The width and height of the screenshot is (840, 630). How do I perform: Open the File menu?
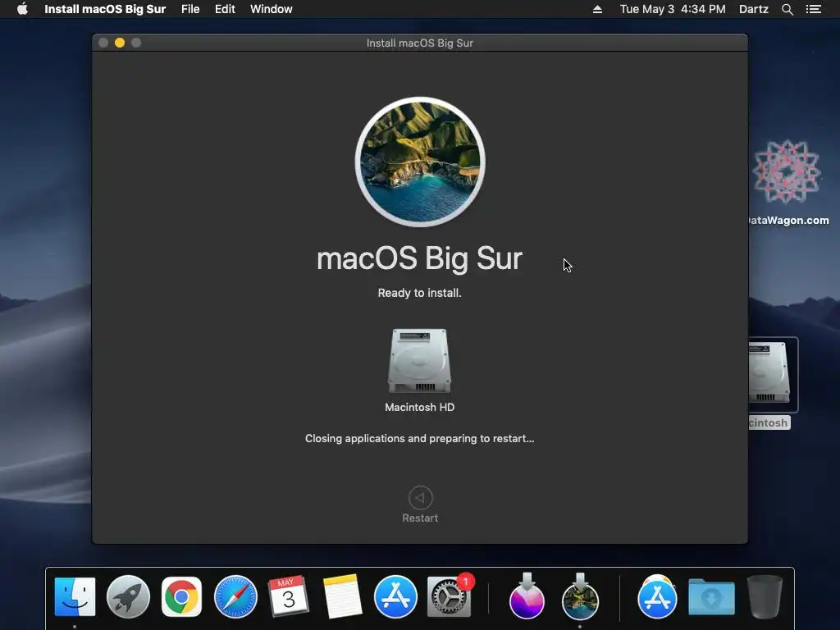point(190,9)
